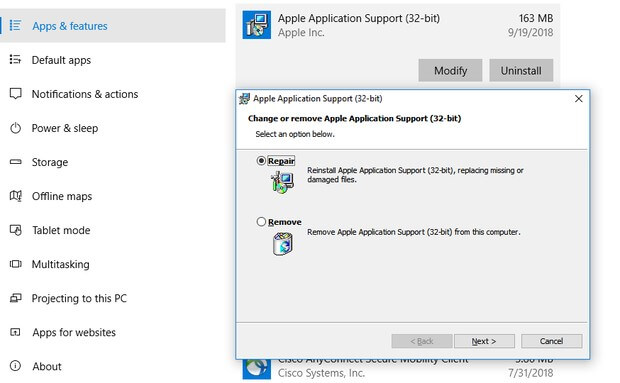Click the 'Change or remove Apple Application Support' heading
Viewport: 620px width, 383px height.
pos(354,118)
